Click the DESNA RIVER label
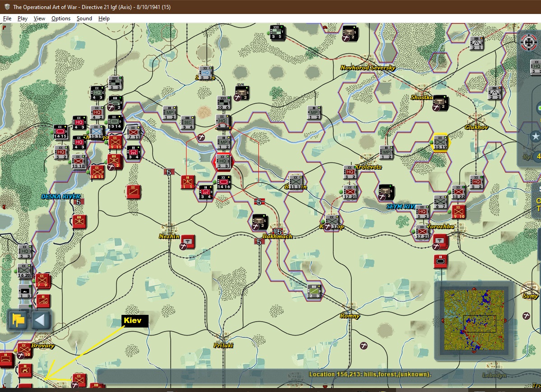Image resolution: width=541 pixels, height=392 pixels. point(61,197)
